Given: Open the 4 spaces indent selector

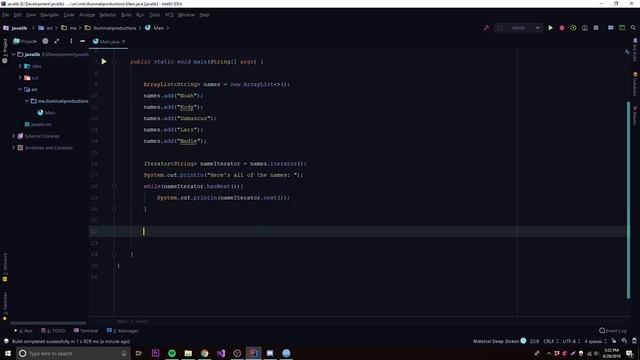Looking at the screenshot, I should [596, 341].
